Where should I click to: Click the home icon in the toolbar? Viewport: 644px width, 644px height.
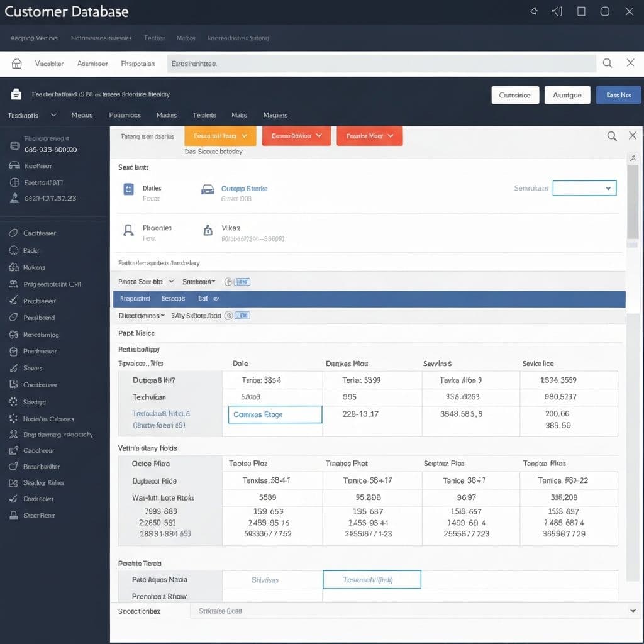(x=17, y=64)
